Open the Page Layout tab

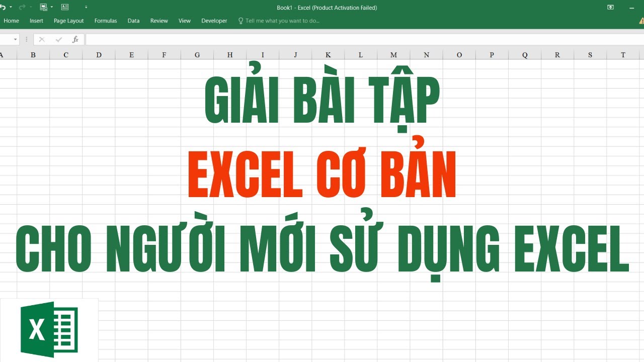(69, 21)
